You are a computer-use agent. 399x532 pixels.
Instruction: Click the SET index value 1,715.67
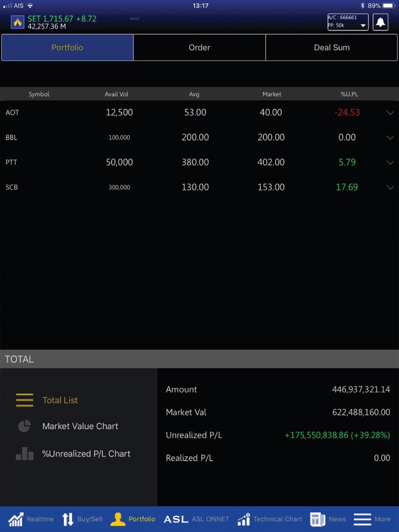pos(58,19)
